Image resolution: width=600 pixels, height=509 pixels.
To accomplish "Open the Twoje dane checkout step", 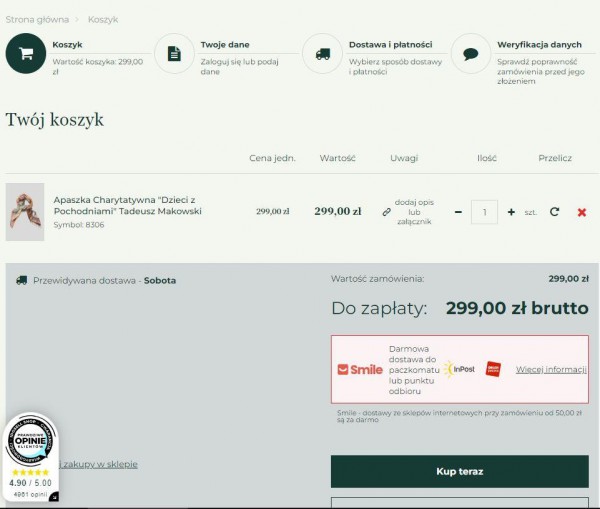I will coord(225,45).
